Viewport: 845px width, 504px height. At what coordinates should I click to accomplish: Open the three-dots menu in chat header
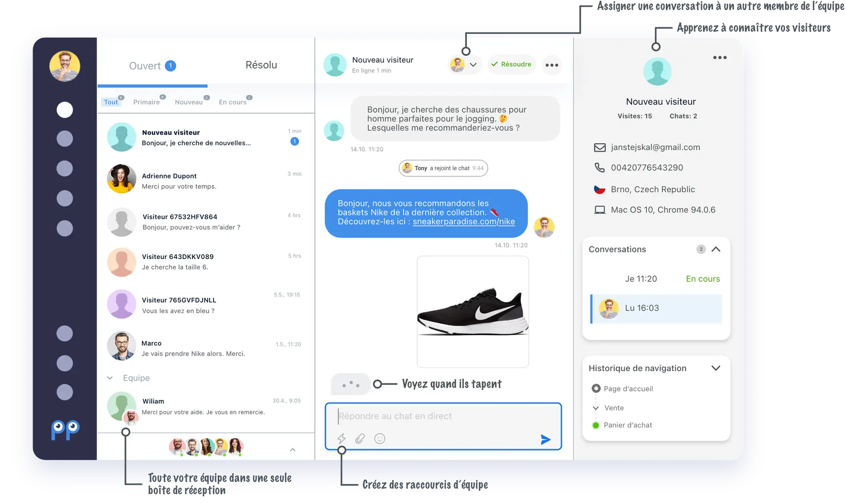pos(551,65)
